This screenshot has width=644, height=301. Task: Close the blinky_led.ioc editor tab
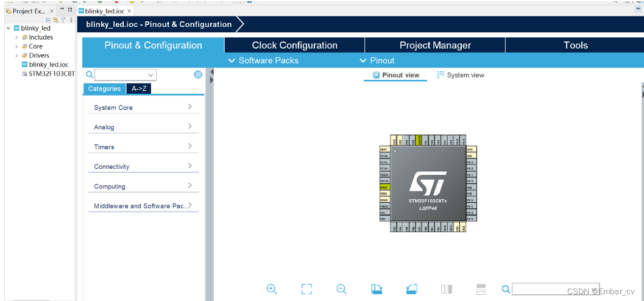(x=130, y=11)
